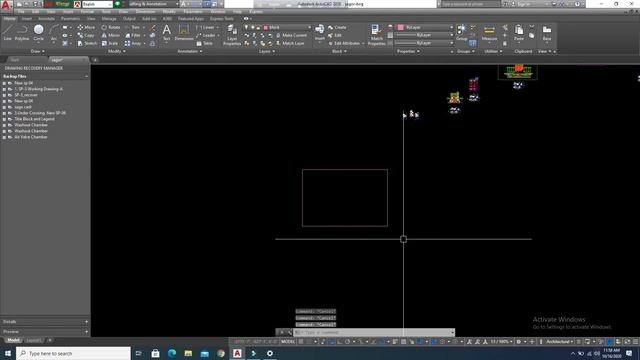Click Match Properties tool
The image size is (640, 360).
(376, 34)
